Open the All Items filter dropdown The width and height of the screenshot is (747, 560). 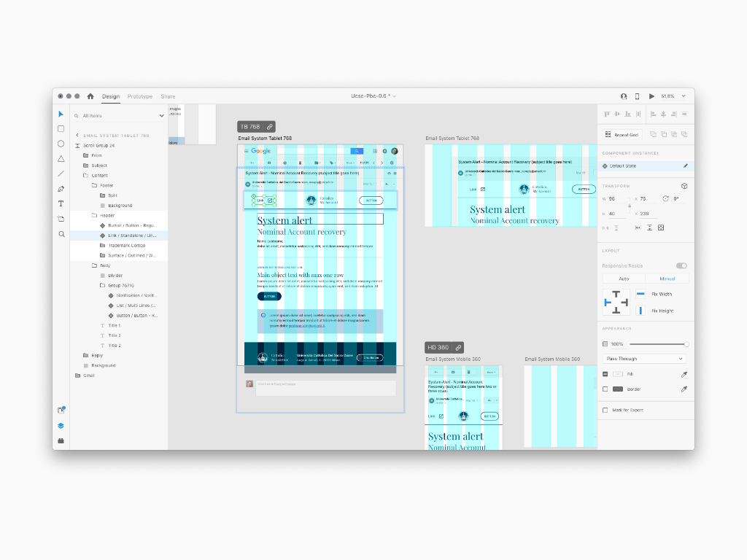pyautogui.click(x=161, y=116)
